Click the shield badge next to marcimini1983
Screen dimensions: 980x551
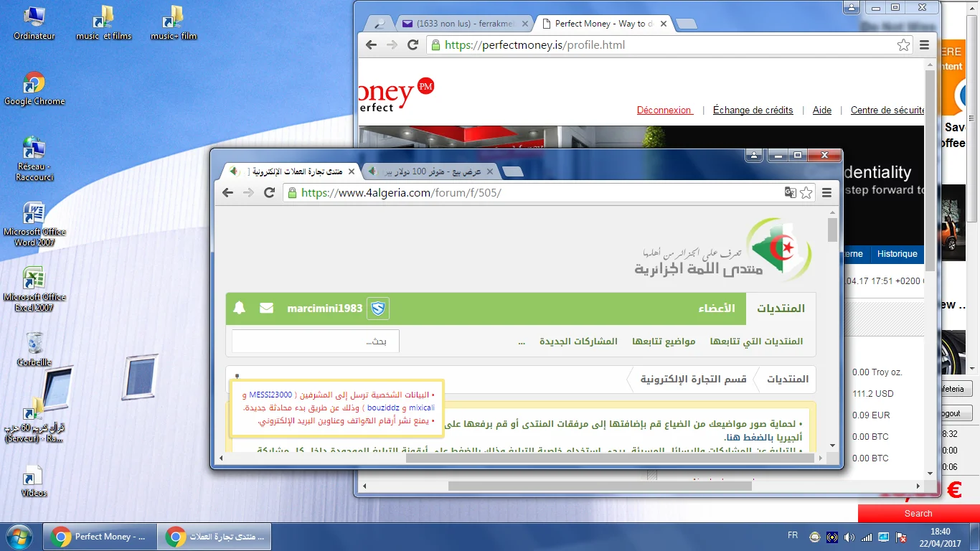coord(377,309)
